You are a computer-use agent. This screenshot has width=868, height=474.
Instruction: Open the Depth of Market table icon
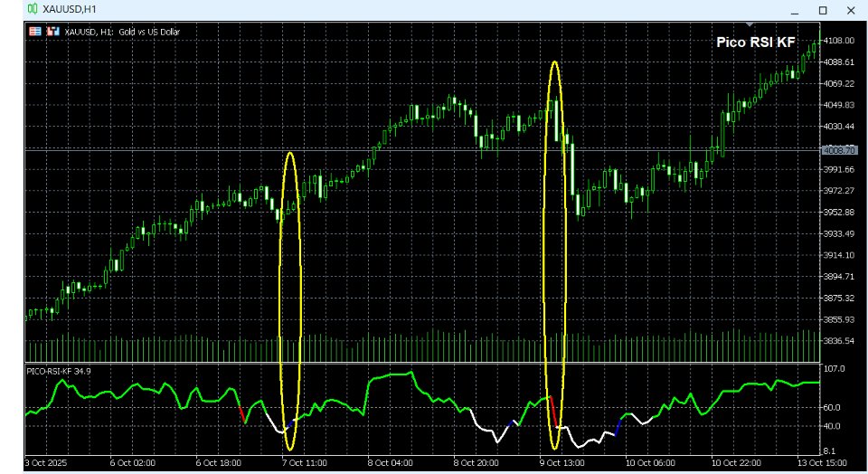[x=35, y=32]
